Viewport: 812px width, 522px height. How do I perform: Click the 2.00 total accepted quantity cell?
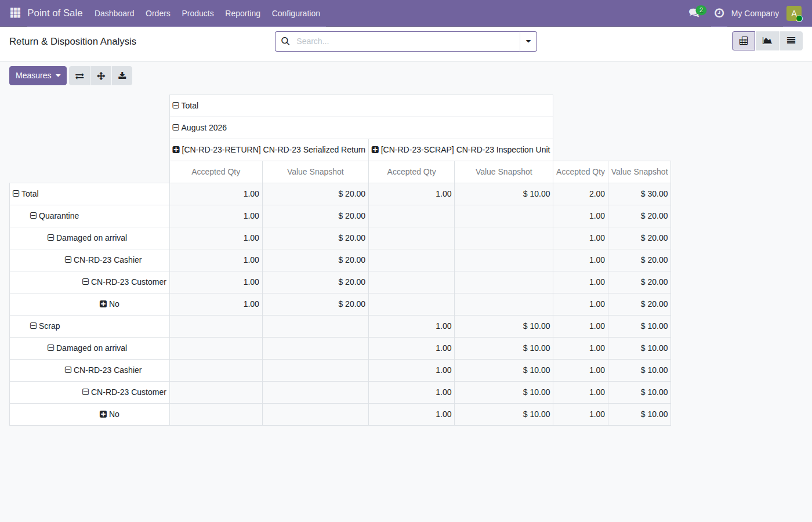(581, 194)
